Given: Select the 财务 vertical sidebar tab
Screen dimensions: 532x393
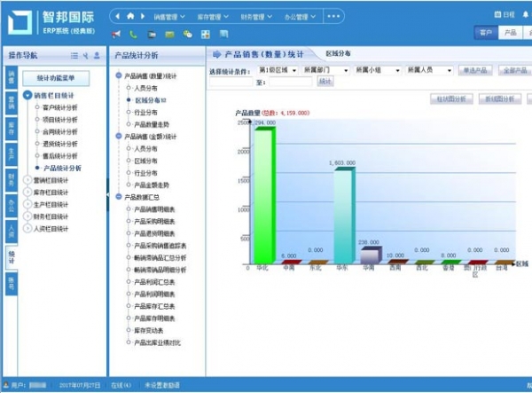Looking at the screenshot, I should point(12,180).
